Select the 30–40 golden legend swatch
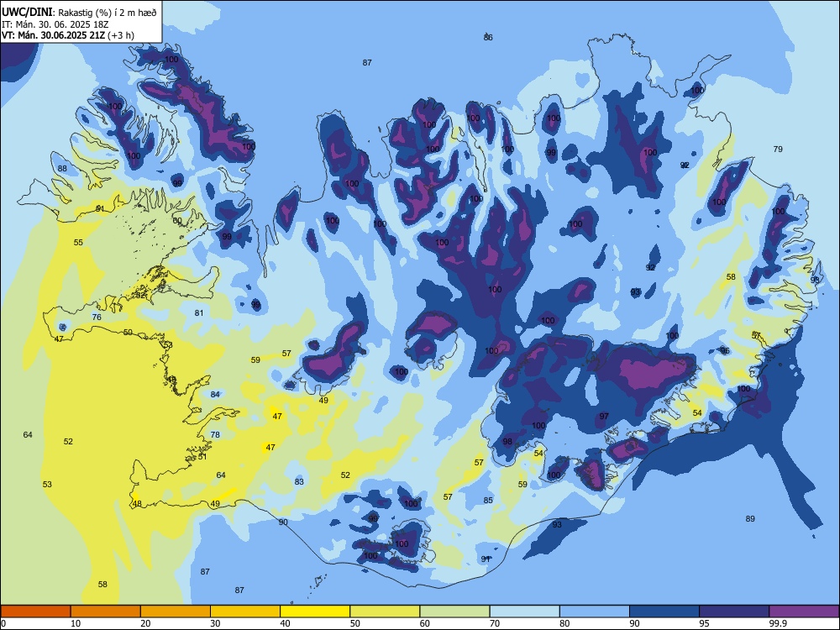Image resolution: width=840 pixels, height=630 pixels. click(245, 612)
